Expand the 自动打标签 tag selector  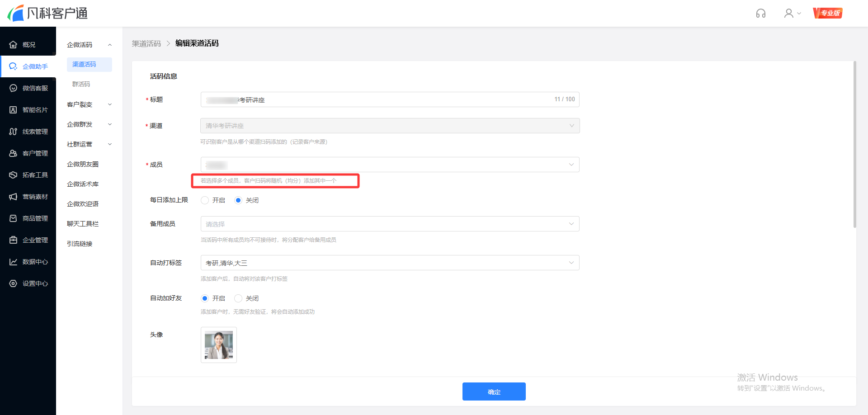[x=390, y=263]
